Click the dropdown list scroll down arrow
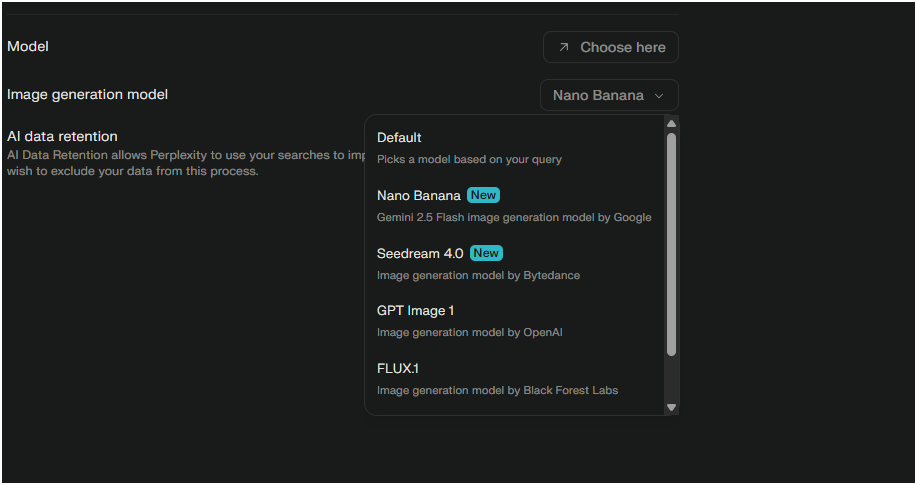Image resolution: width=917 pixels, height=485 pixels. (671, 407)
